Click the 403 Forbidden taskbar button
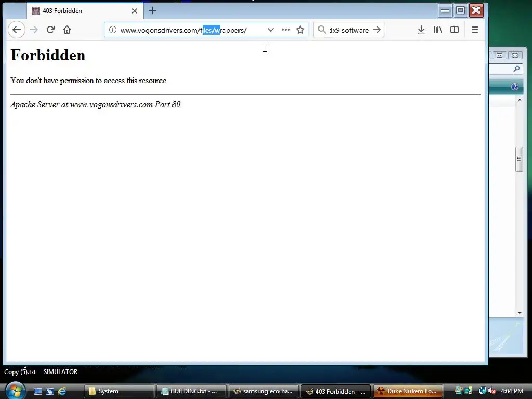 [336, 391]
